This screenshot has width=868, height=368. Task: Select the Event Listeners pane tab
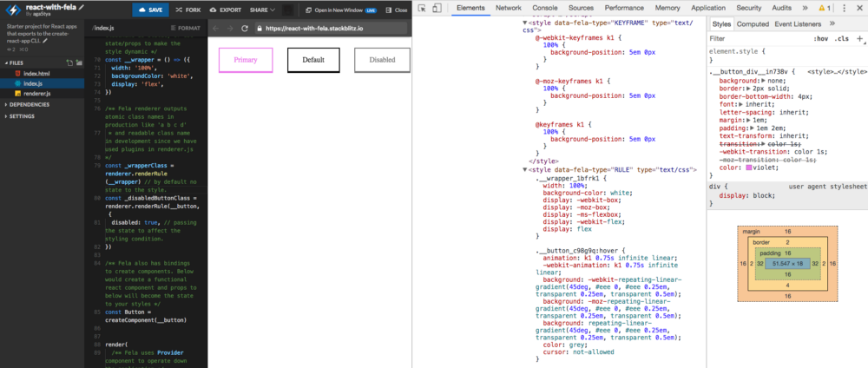798,23
